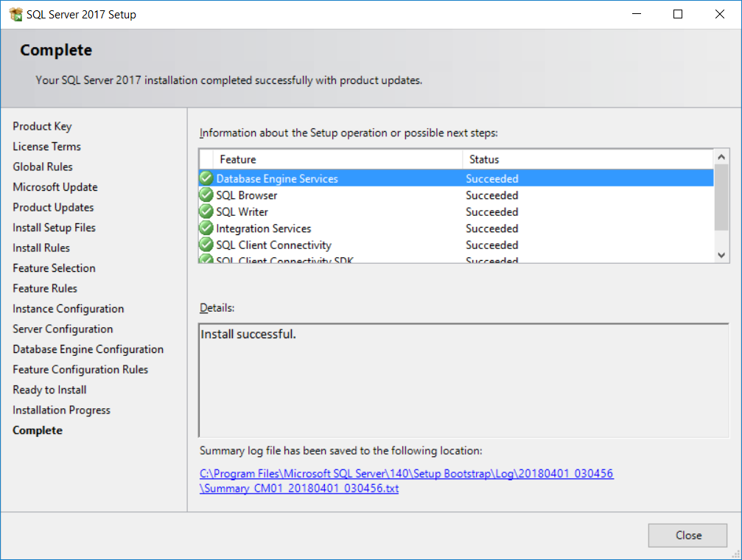
Task: Click inside the Details text box
Action: click(463, 381)
